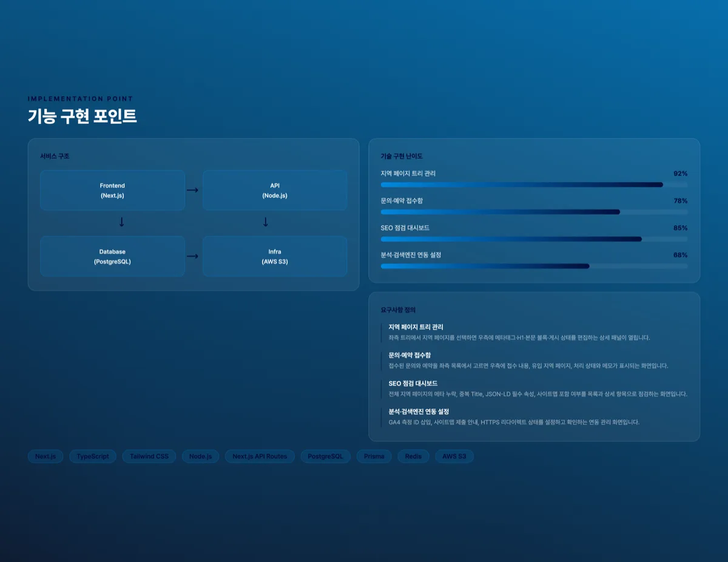
Task: Click the description starting with 전체 지역 페이지의
Action: 538,394
